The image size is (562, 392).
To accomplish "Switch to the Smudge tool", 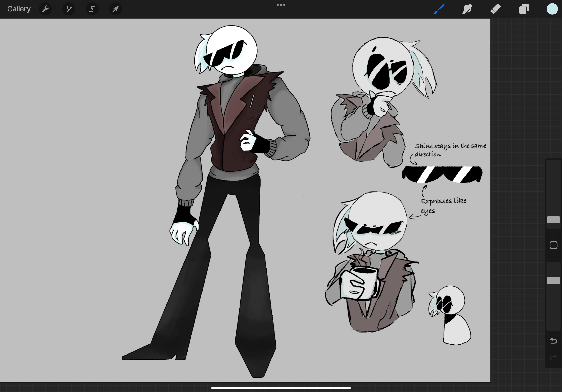I will 467,9.
